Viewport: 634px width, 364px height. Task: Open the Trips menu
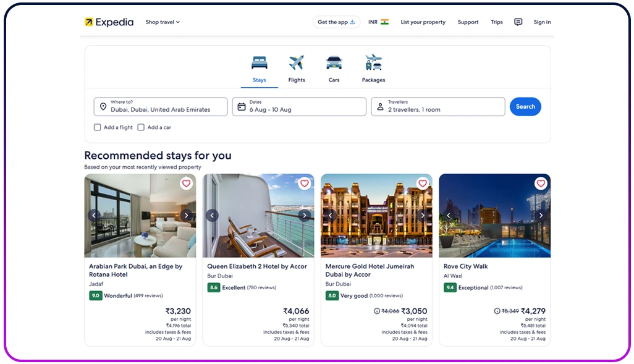tap(497, 22)
